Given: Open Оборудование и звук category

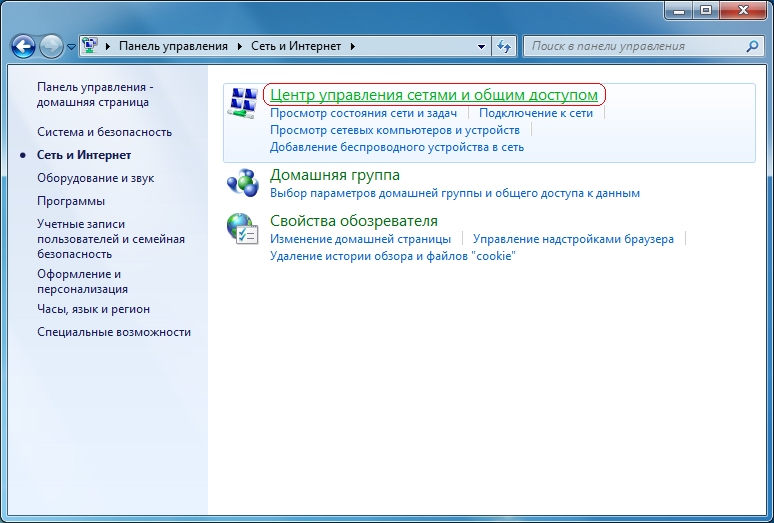Looking at the screenshot, I should pyautogui.click(x=96, y=178).
